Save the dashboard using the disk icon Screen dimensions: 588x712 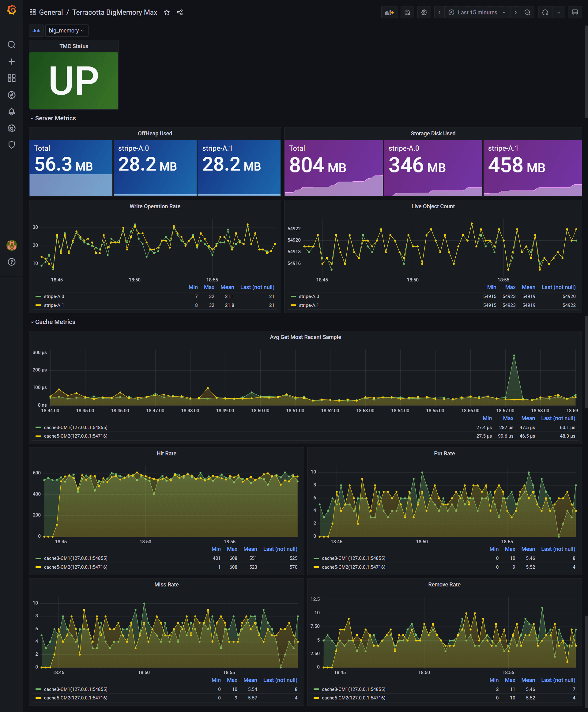click(x=407, y=13)
